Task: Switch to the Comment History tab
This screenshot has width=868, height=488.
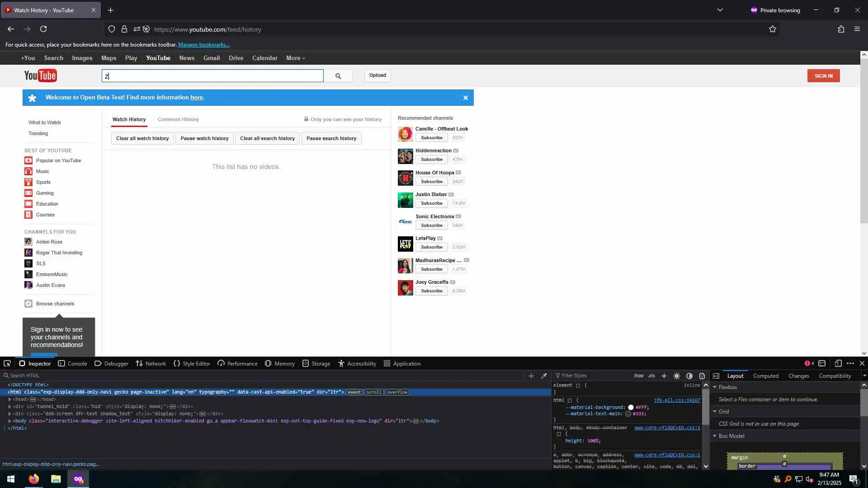Action: (x=178, y=119)
